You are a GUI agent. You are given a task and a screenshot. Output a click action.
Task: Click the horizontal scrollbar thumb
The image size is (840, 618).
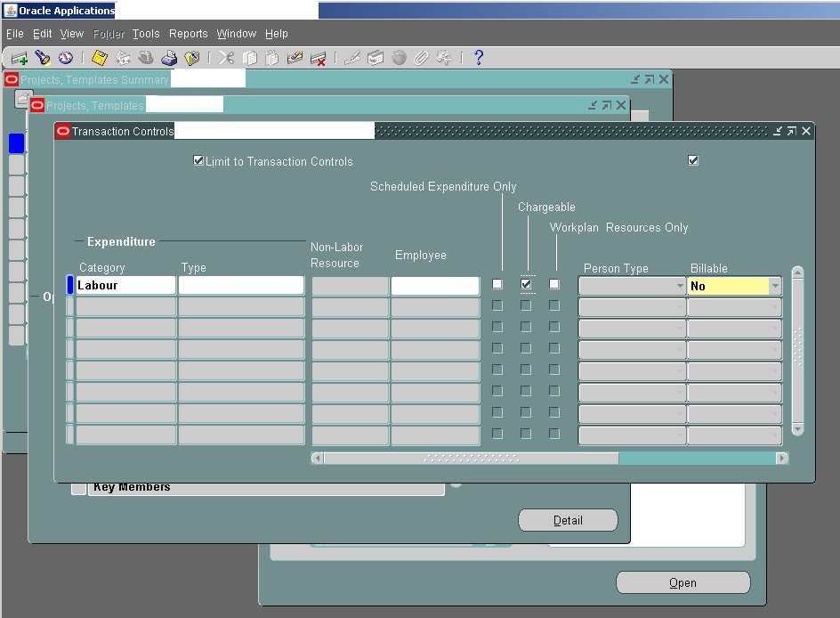(472, 458)
